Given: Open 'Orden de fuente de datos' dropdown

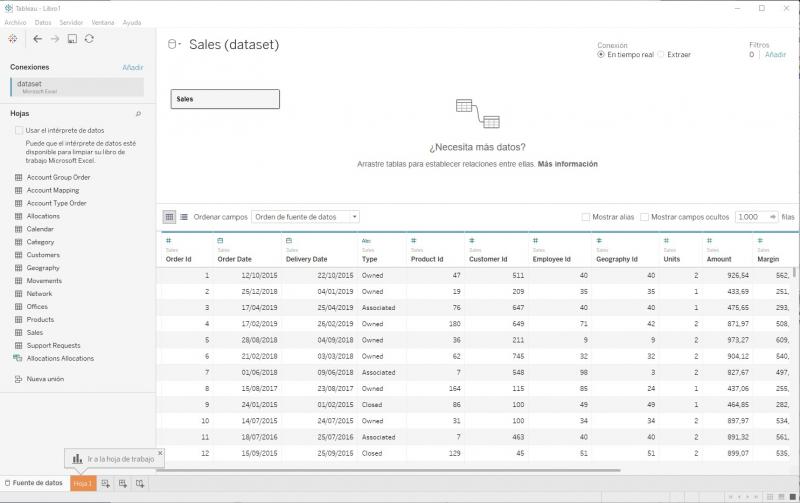Looking at the screenshot, I should 305,217.
